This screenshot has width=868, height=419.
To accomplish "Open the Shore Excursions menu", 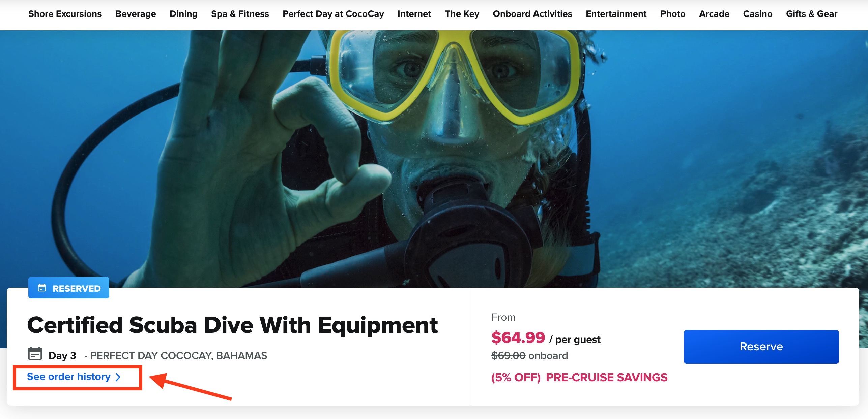I will (65, 14).
